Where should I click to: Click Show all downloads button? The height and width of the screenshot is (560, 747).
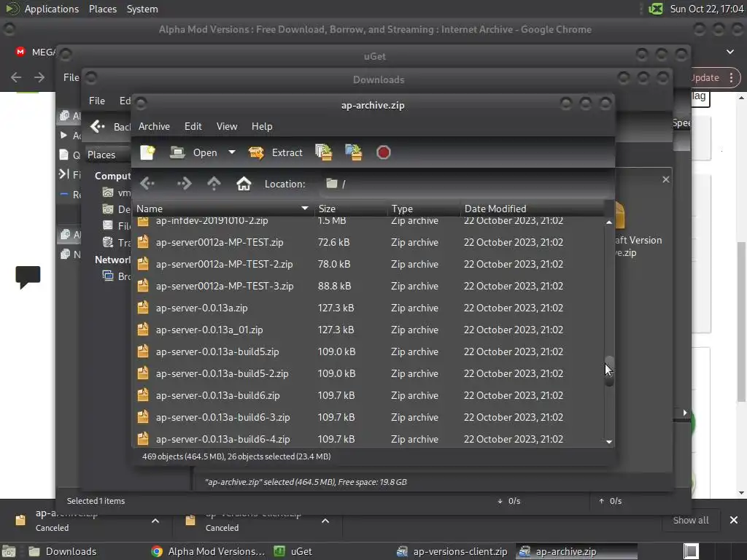coord(691,521)
